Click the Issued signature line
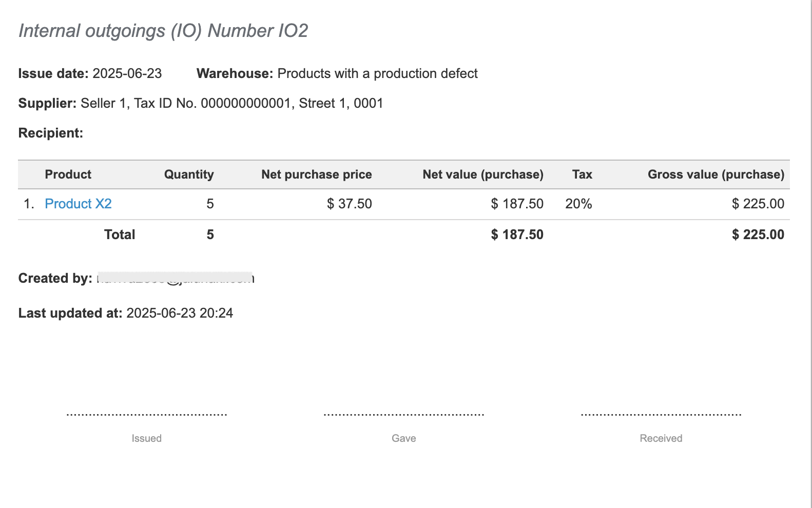Viewport: 812px width, 508px height. coord(146,414)
